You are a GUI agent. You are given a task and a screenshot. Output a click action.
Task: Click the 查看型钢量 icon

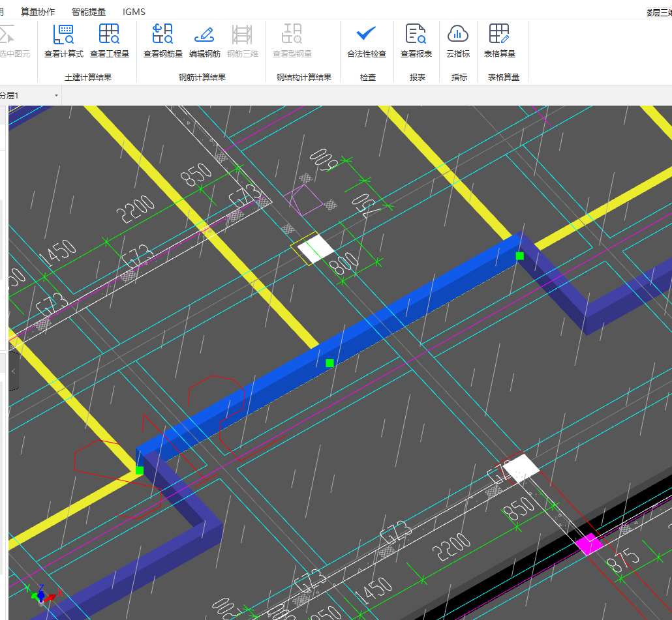tap(292, 40)
